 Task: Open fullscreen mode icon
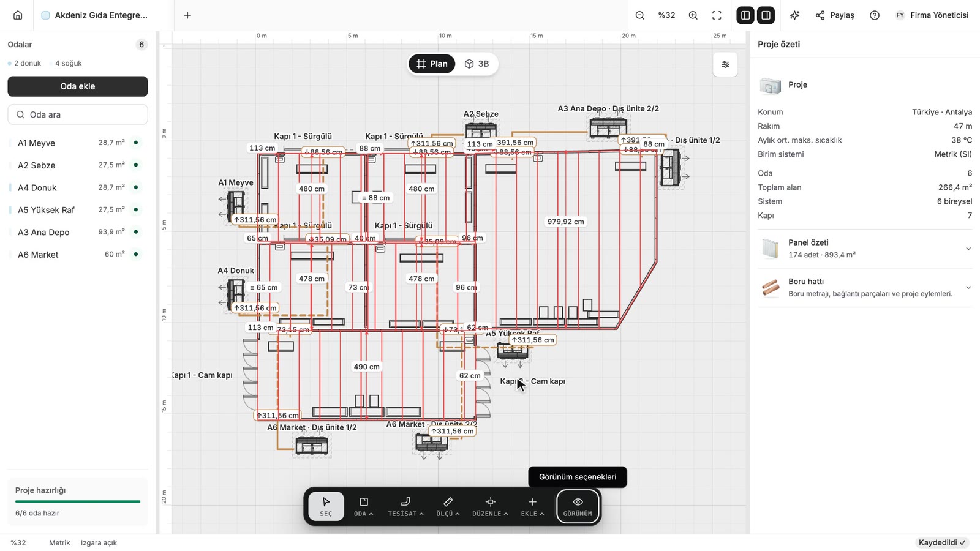tap(717, 15)
